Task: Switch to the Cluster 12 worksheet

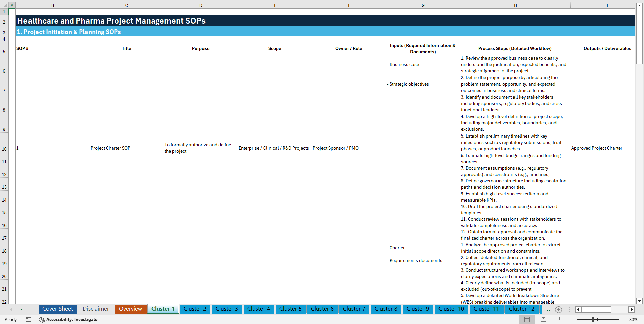Action: [522, 309]
